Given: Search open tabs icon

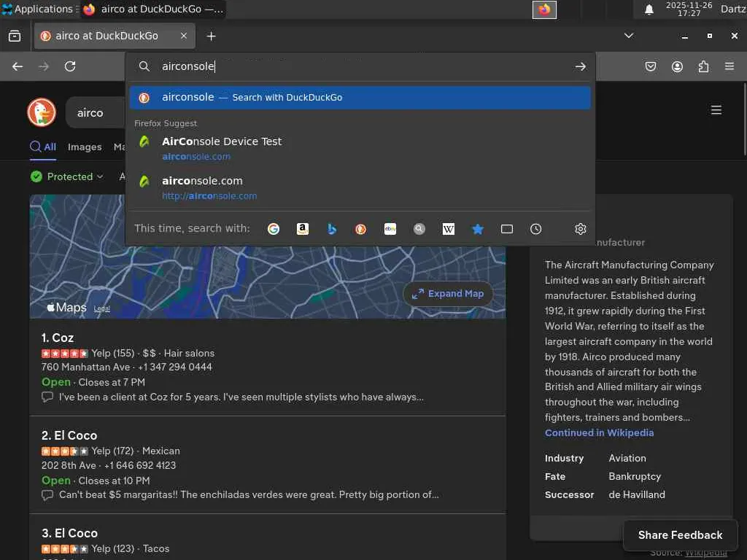Looking at the screenshot, I should click(x=507, y=229).
